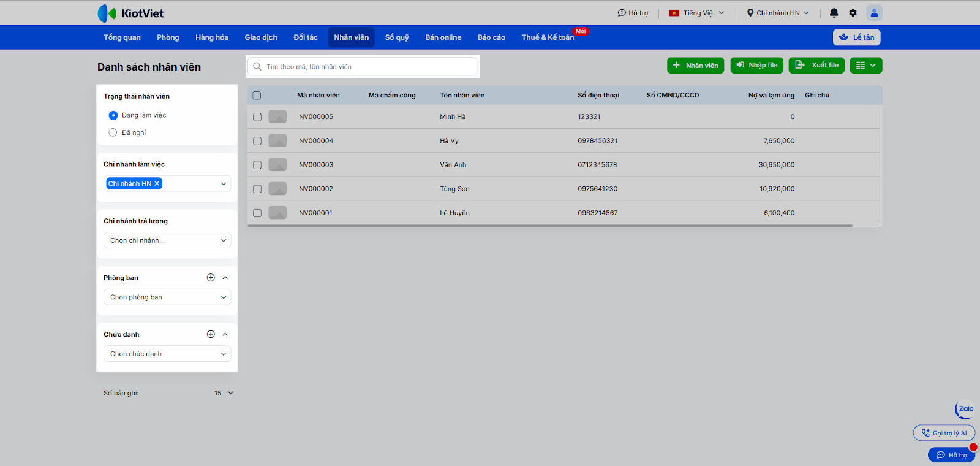Add a new Phòng ban with plus icon
The width and height of the screenshot is (980, 466).
211,278
